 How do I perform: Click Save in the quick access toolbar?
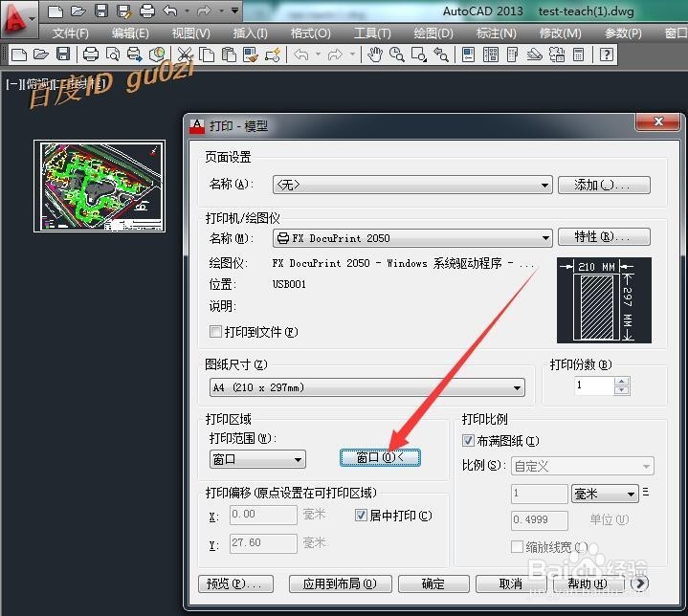click(101, 11)
